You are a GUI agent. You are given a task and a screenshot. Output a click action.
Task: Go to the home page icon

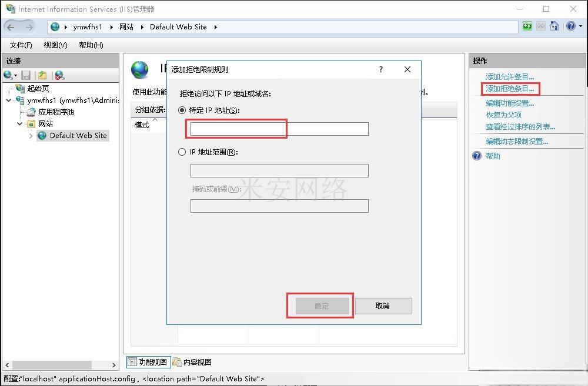point(554,26)
